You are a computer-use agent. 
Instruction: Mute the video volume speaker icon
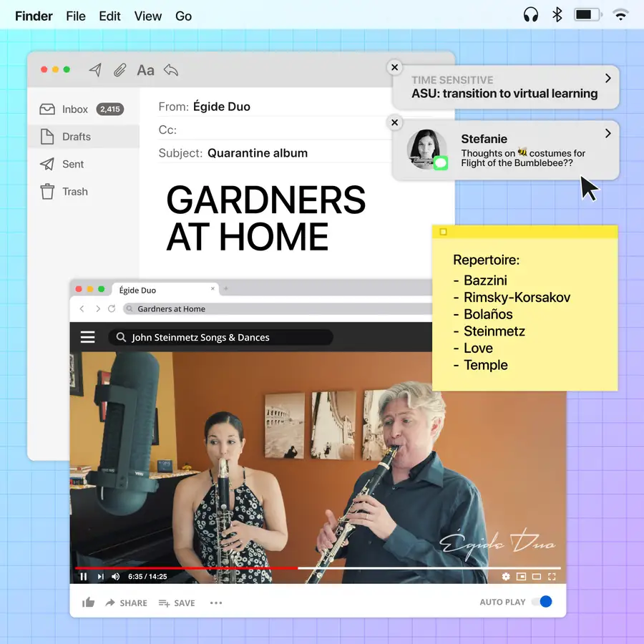(116, 577)
